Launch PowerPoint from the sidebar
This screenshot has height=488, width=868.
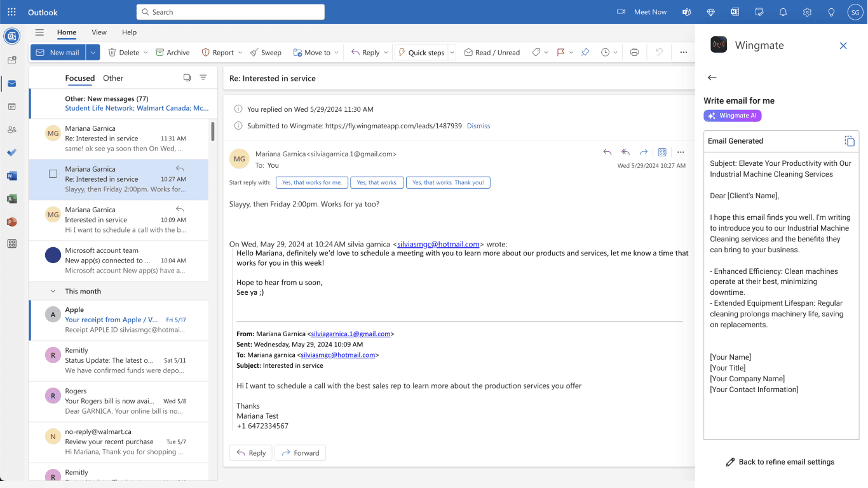(x=11, y=222)
